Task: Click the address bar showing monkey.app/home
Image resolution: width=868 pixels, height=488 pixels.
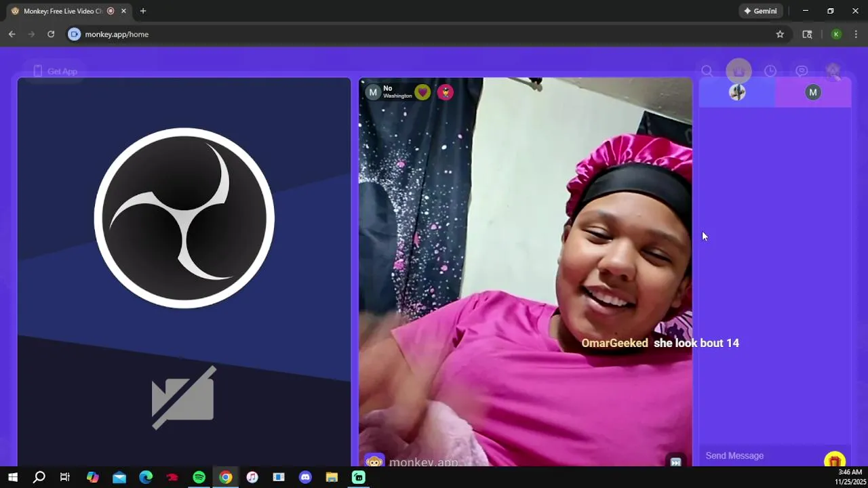Action: (x=427, y=34)
